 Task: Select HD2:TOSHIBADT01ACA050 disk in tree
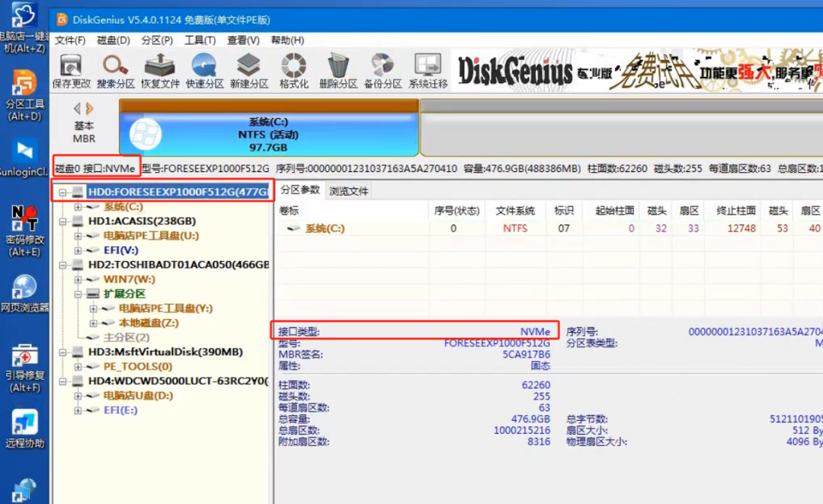[178, 264]
